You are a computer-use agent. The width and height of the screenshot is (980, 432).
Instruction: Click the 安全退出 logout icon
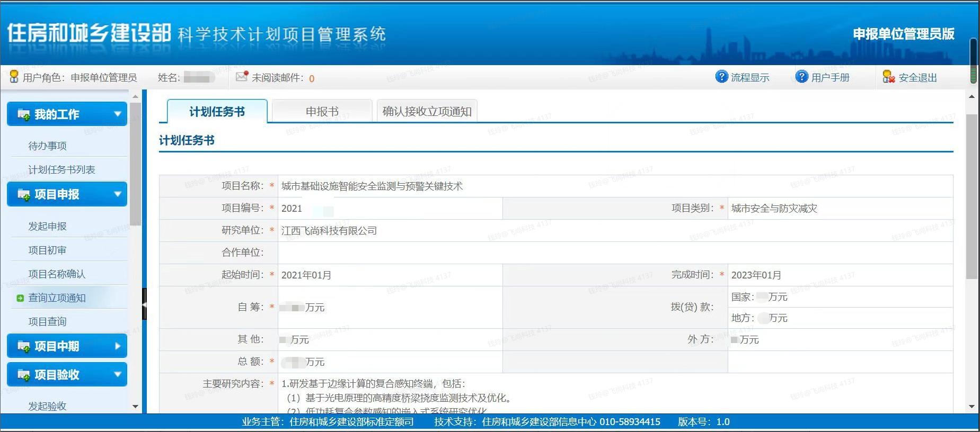[889, 77]
